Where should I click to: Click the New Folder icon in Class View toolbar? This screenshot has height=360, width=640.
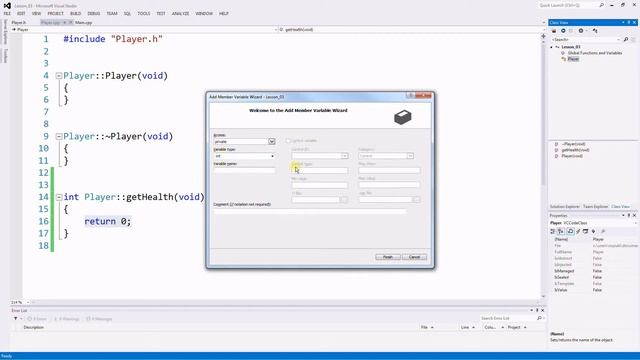[x=554, y=31]
